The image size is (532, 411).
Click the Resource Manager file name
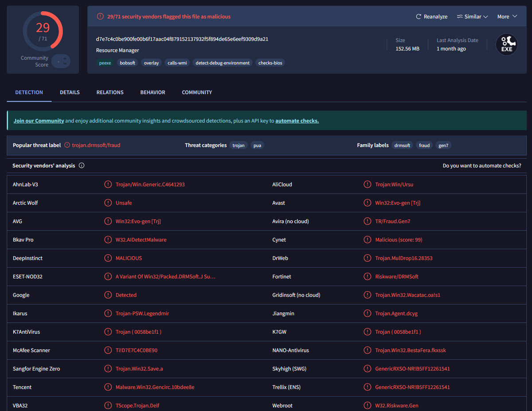point(117,50)
